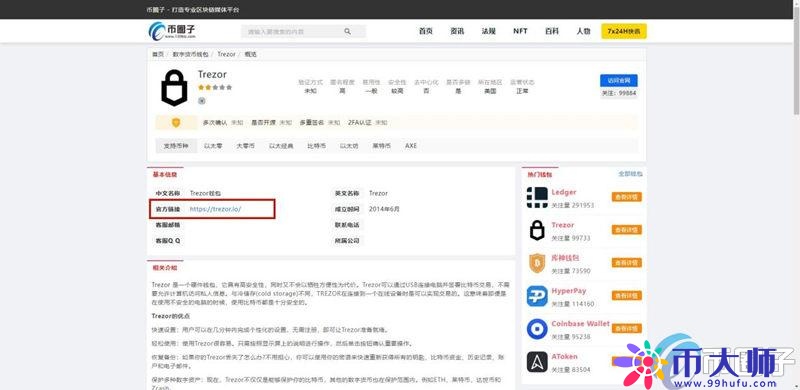Click the HyperPay wallet name link
Viewport: 800px width, 390px height.
[569, 291]
